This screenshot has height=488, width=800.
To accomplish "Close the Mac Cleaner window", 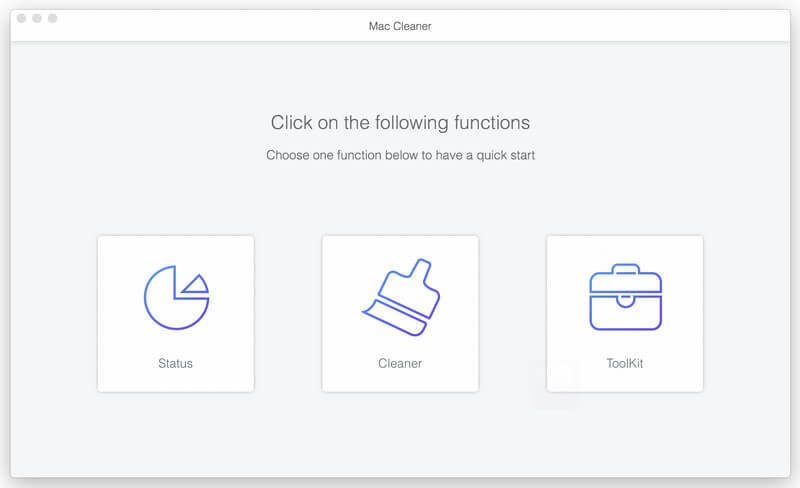I will tap(21, 19).
